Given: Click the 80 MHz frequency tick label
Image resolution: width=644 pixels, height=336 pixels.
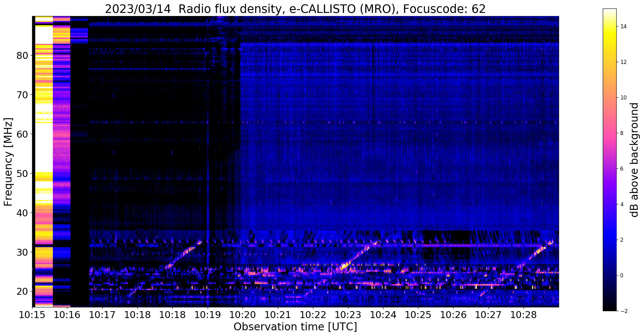Looking at the screenshot, I should (23, 55).
